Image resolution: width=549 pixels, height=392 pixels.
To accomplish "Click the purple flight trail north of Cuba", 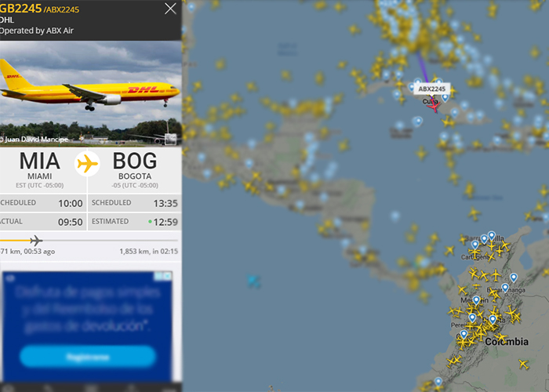I will (x=423, y=67).
